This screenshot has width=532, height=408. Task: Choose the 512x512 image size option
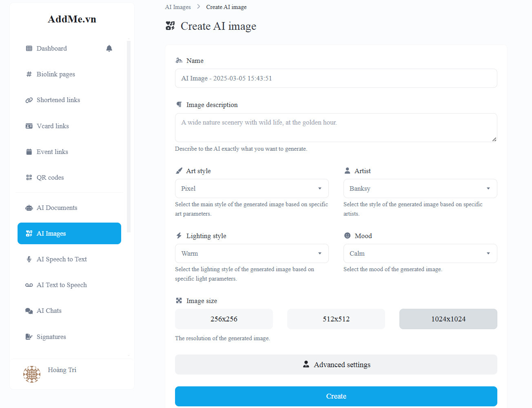coord(336,319)
